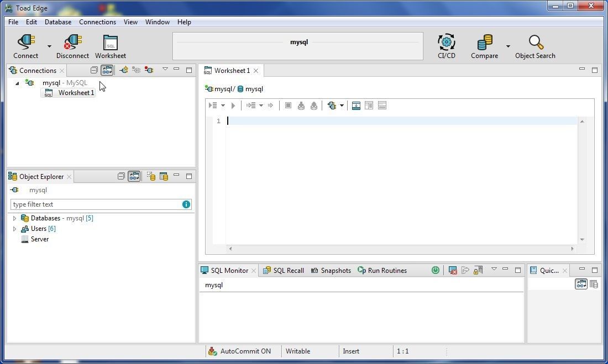Click the step-execute list icon
The height and width of the screenshot is (364, 608).
click(x=251, y=105)
